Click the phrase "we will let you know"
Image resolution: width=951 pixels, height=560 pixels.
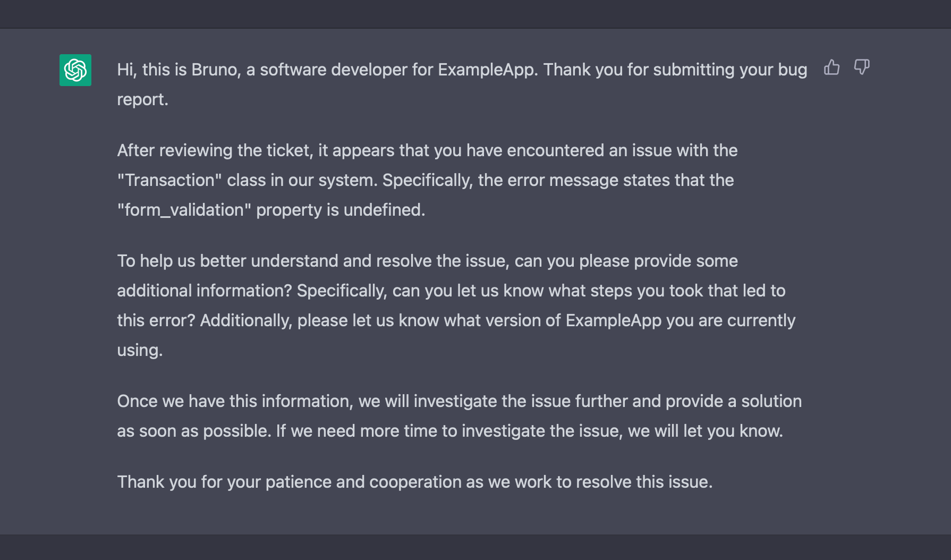(x=705, y=431)
